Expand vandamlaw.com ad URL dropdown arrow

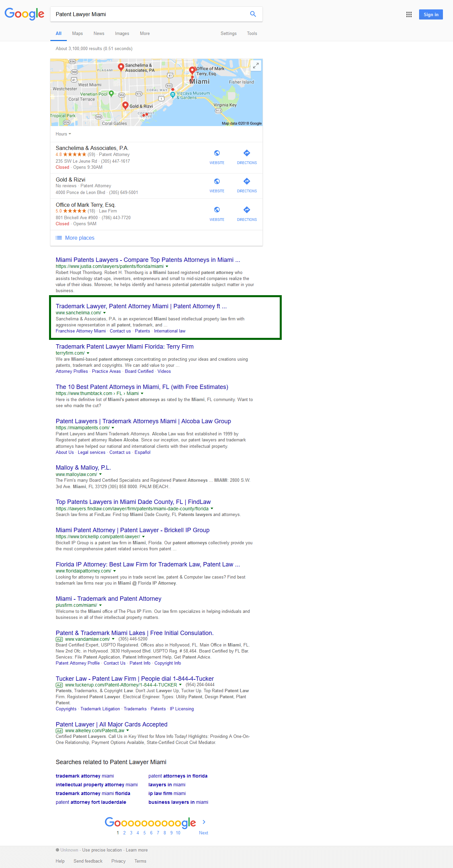[x=113, y=639]
